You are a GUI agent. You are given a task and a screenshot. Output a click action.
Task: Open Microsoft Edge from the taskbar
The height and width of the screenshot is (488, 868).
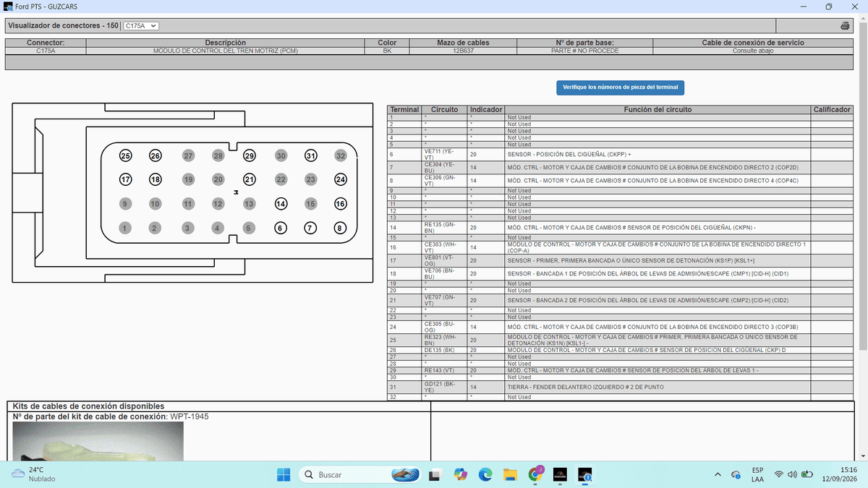[x=485, y=474]
